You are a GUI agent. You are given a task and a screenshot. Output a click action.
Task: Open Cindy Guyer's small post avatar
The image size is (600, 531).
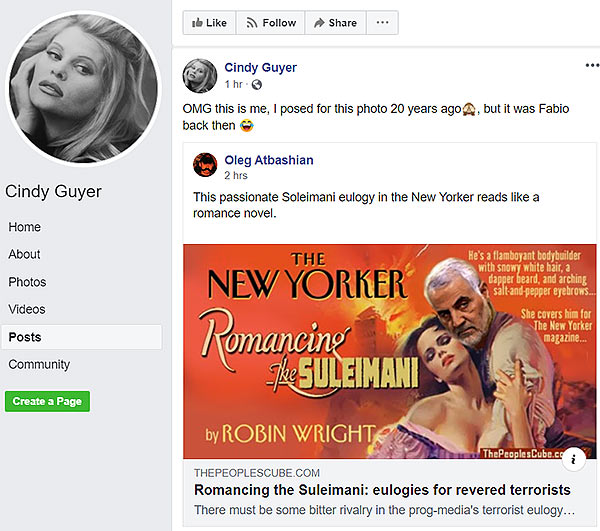(200, 75)
